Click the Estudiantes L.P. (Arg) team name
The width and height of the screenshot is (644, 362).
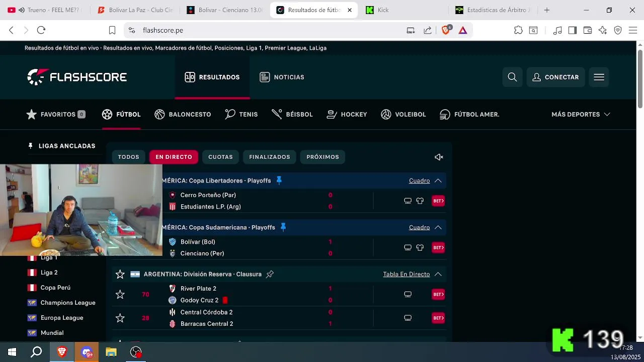[x=211, y=207]
